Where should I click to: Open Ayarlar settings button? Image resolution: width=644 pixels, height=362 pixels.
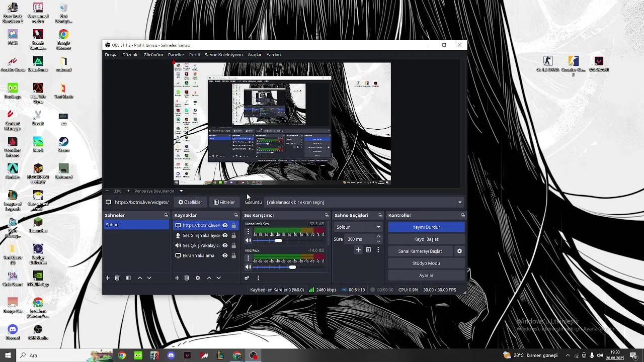tap(426, 276)
